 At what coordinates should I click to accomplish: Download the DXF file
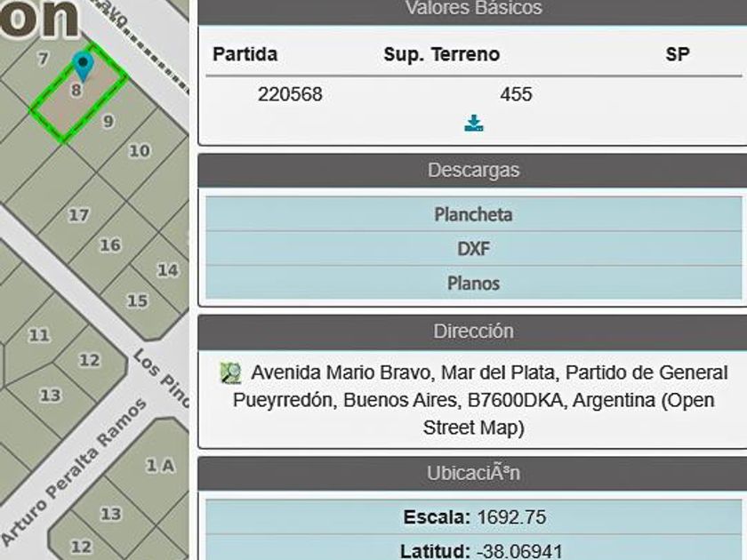(473, 249)
